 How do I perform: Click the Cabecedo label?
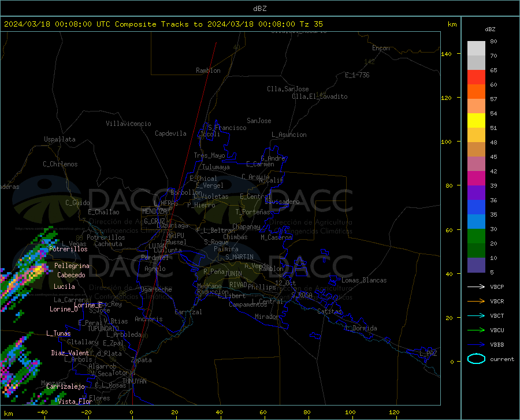[x=71, y=275]
